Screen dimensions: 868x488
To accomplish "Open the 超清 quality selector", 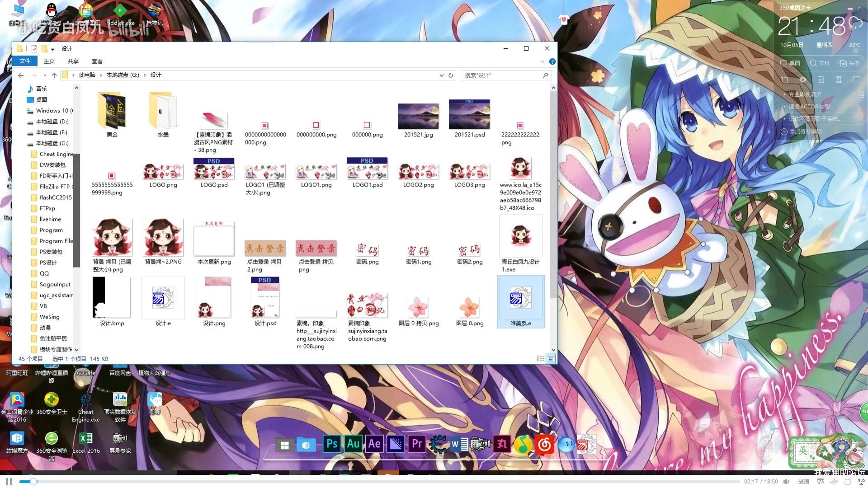I will [804, 482].
